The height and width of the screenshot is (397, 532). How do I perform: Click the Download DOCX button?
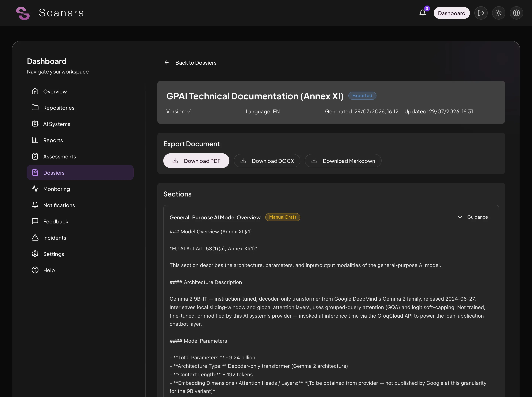[267, 161]
